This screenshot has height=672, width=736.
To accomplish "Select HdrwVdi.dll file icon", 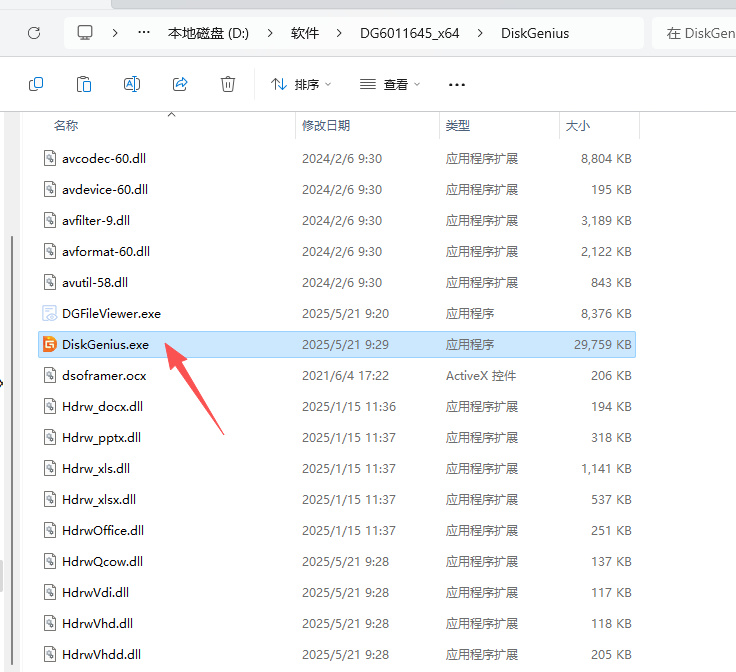I will [x=50, y=592].
